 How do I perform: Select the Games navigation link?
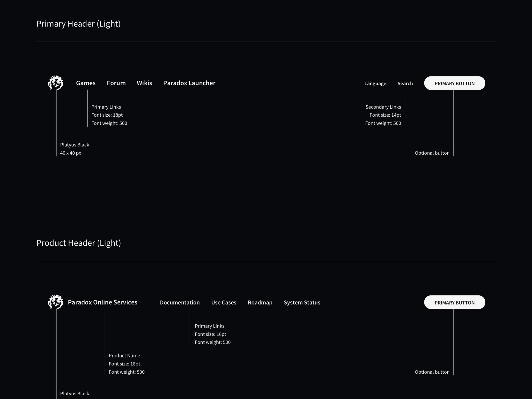86,83
